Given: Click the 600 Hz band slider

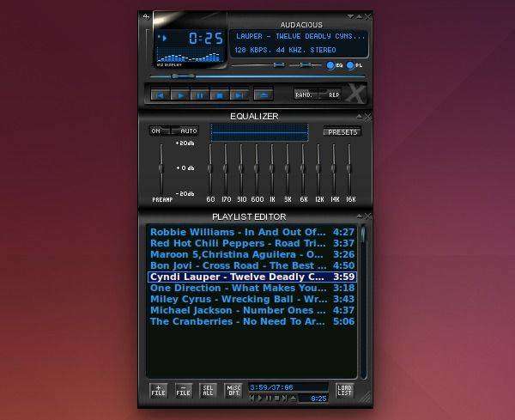Looking at the screenshot, I should [257, 169].
